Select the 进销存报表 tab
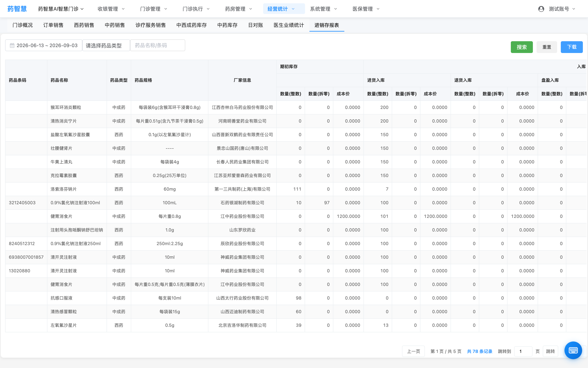This screenshot has width=588, height=368. 327,25
